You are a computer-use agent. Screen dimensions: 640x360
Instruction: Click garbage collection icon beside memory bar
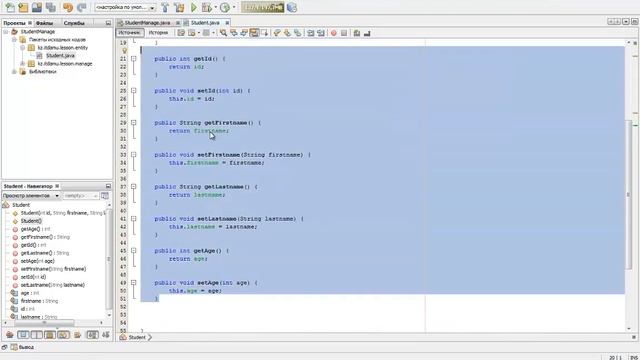[x=292, y=7]
